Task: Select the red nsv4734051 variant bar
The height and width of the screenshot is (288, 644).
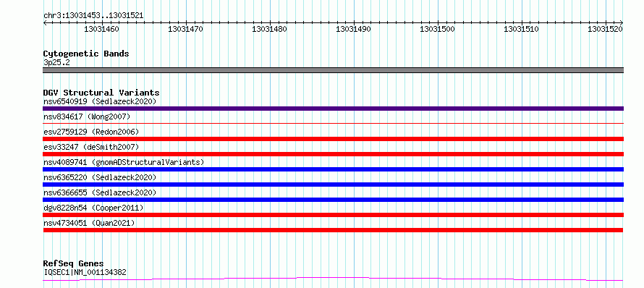Action: tap(333, 230)
